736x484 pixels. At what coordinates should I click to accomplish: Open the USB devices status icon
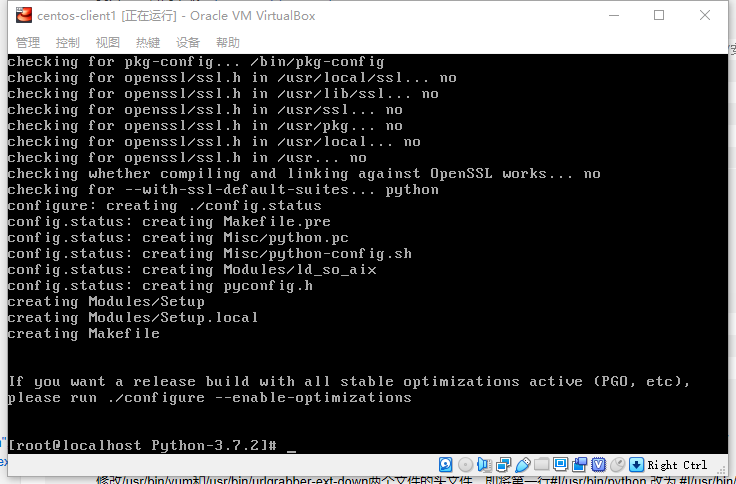pyautogui.click(x=522, y=465)
